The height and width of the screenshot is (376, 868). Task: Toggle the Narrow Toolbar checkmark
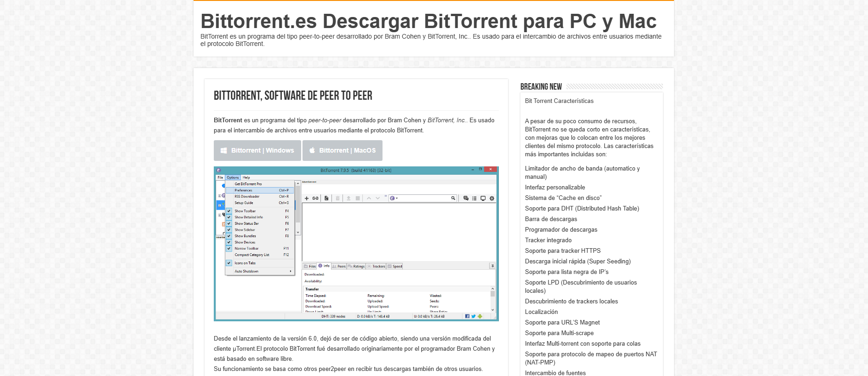(x=229, y=248)
